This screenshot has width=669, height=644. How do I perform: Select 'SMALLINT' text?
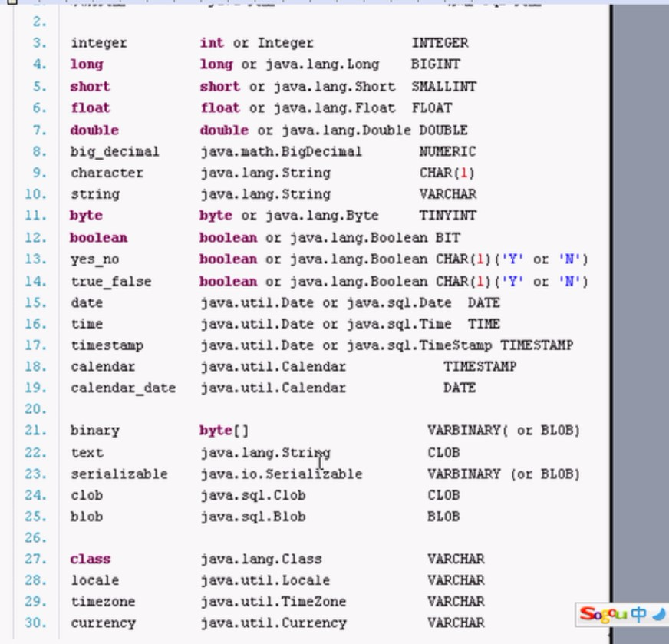point(443,86)
